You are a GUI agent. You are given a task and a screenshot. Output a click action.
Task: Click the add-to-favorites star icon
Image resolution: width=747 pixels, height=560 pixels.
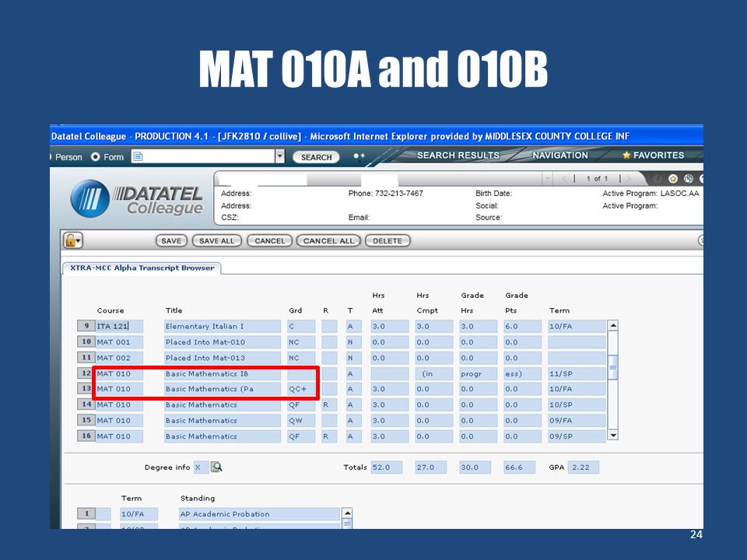pos(672,179)
